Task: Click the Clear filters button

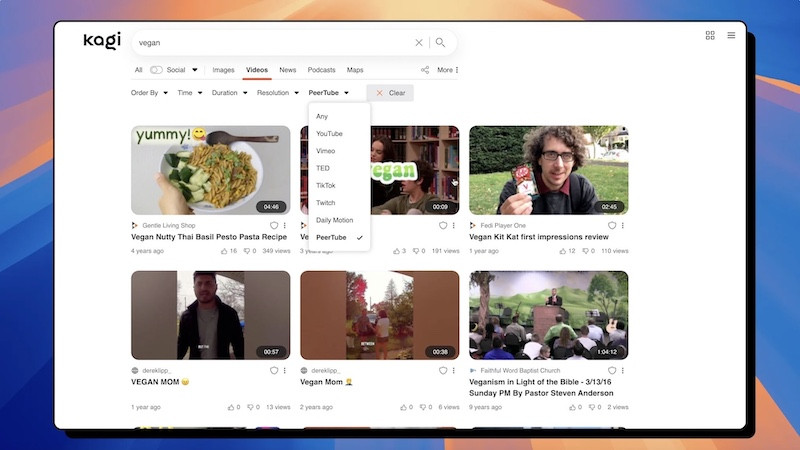Action: coord(390,93)
